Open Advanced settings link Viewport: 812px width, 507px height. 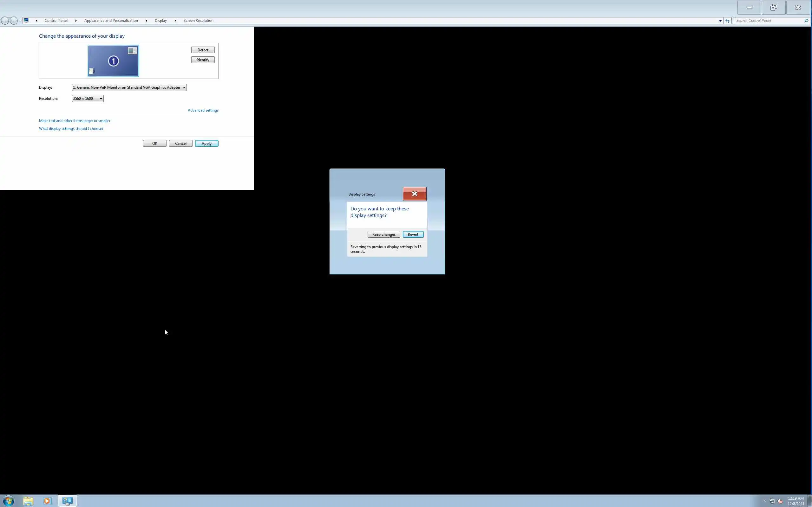point(203,110)
